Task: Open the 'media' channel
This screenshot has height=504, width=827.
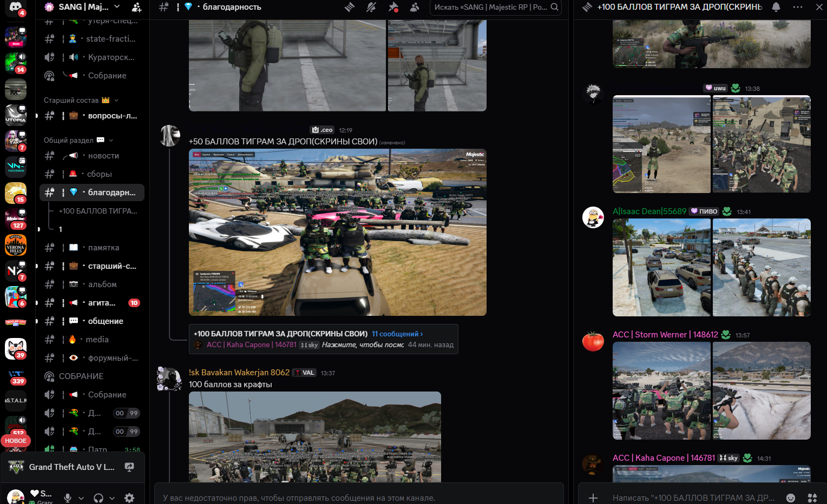Action: click(x=92, y=340)
